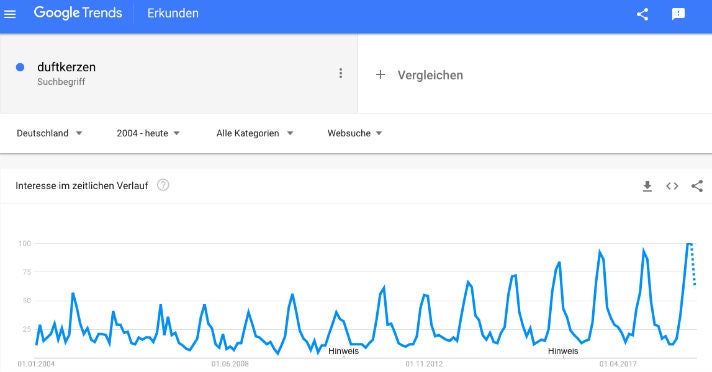Click the embed code icon
The image size is (712, 372).
[672, 186]
